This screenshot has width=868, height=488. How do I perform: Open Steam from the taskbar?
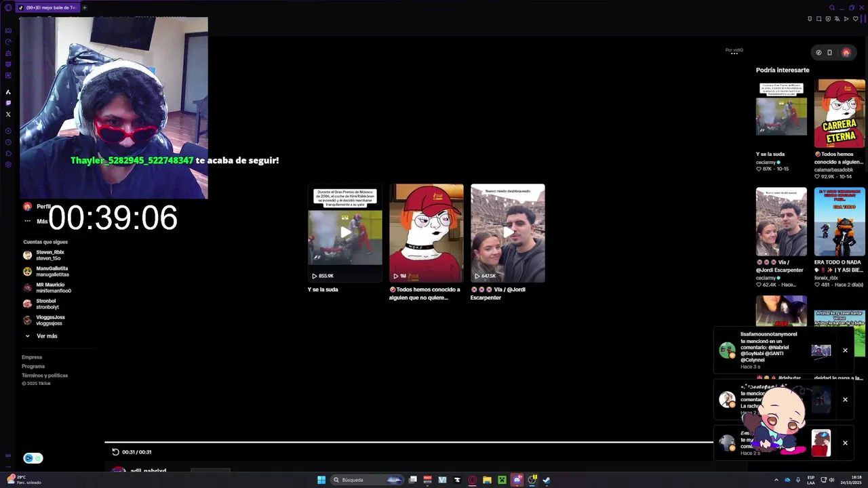point(547,480)
